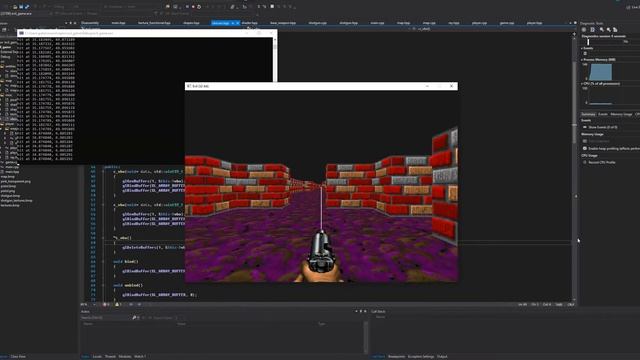Click the Show Events link
The width and height of the screenshot is (640, 360).
(603, 127)
